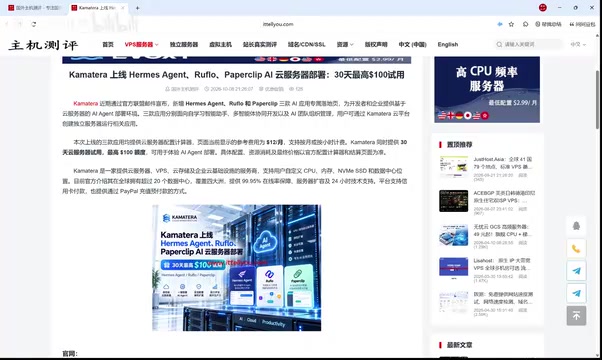The width and height of the screenshot is (602, 360).
Task: Open the 域名/CDN/SSL menu item
Action: (307, 45)
